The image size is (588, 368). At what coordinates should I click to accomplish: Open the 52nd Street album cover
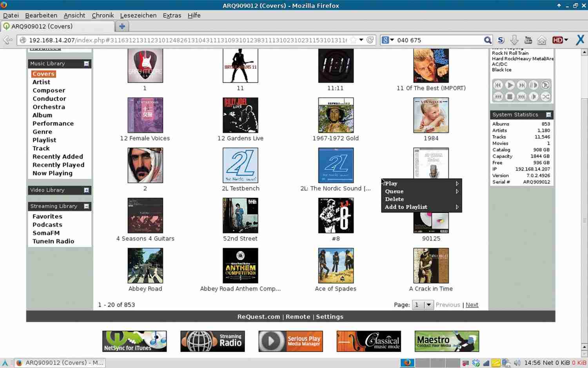tap(240, 215)
